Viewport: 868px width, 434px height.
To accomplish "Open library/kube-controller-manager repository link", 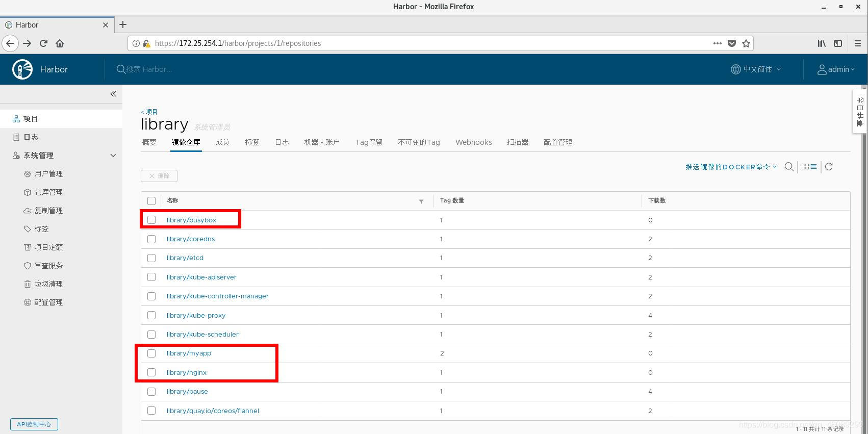I will pyautogui.click(x=218, y=296).
